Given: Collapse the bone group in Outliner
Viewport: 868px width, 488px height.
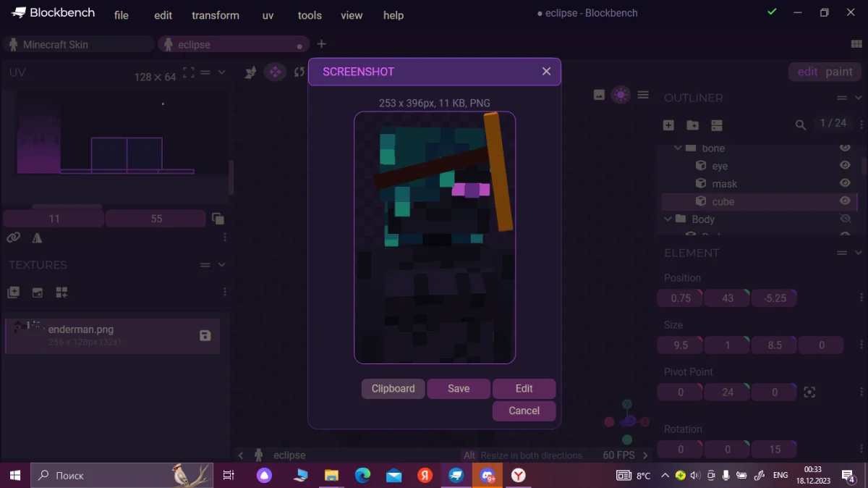Looking at the screenshot, I should pyautogui.click(x=678, y=148).
